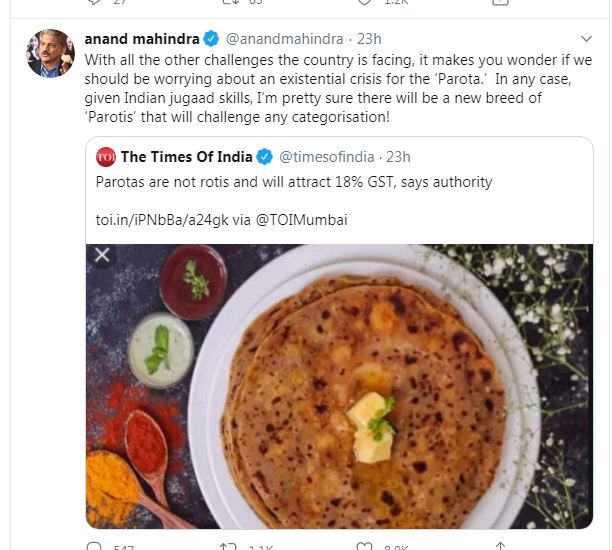The width and height of the screenshot is (612, 550).
Task: Click the red TOI logo avatar
Action: coord(106,157)
